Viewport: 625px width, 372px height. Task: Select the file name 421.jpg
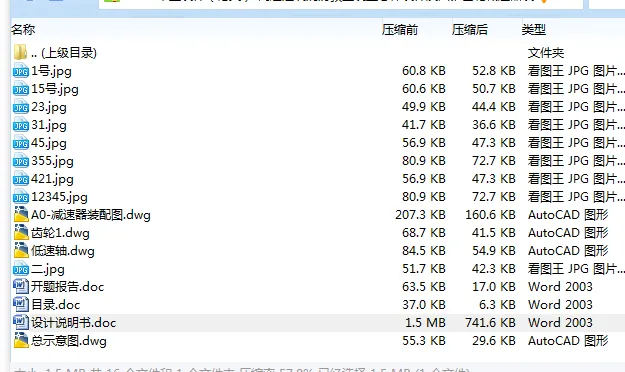[52, 179]
